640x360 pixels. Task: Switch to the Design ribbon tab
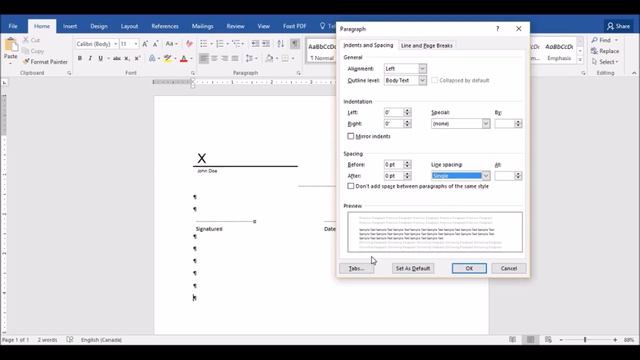[x=99, y=26]
